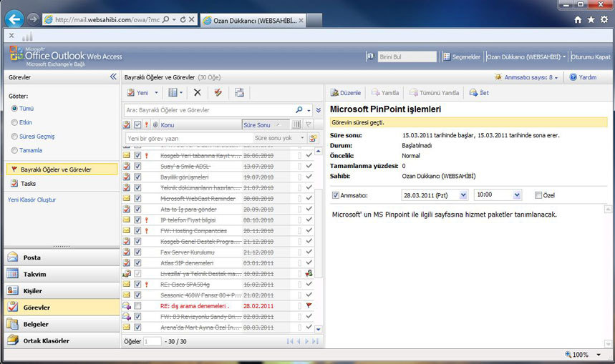Open Seçenekler options
This screenshot has width=615, height=364.
click(x=462, y=56)
